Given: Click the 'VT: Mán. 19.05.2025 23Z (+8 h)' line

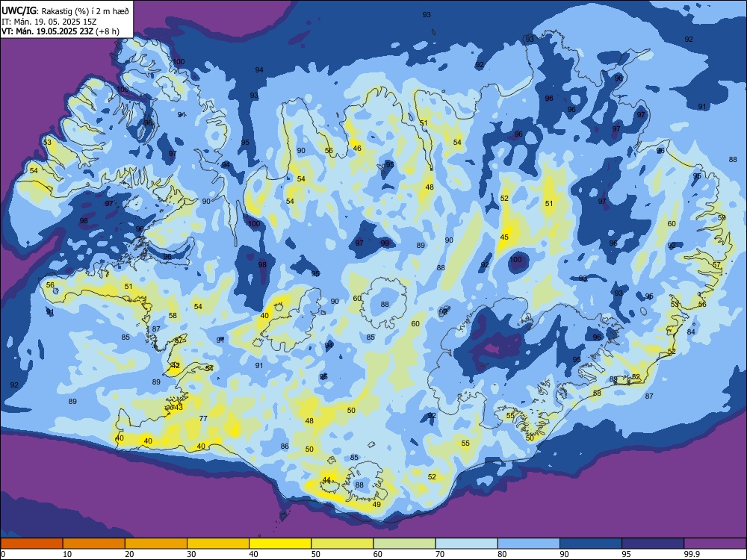Looking at the screenshot, I should tap(60, 31).
